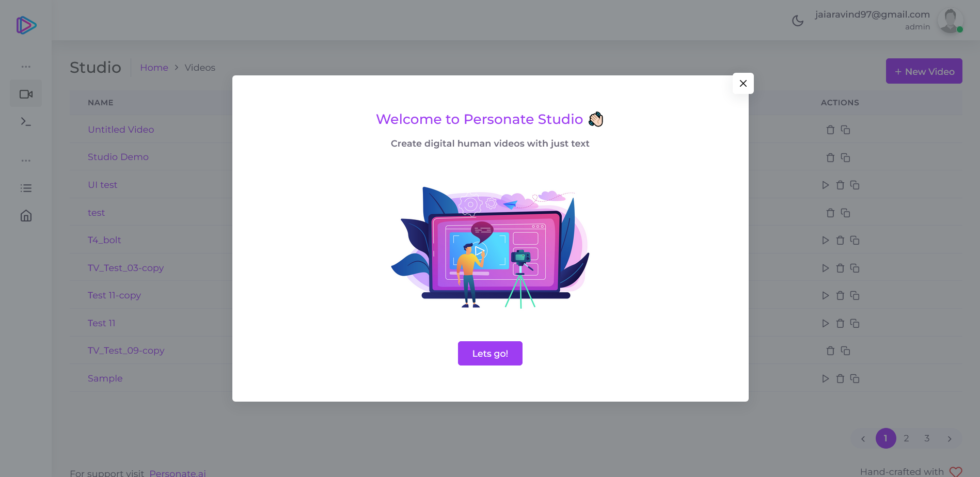Viewport: 980px width, 477px height.
Task: Toggle dark mode with the moon icon
Action: [797, 20]
